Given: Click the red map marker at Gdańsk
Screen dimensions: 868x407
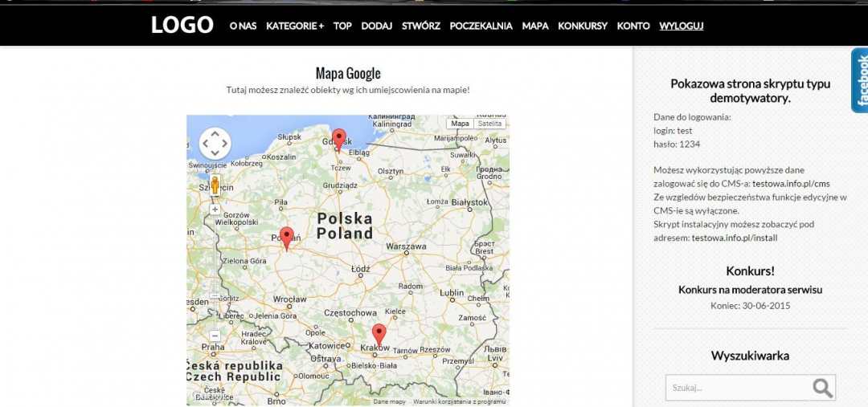Looking at the screenshot, I should [x=339, y=138].
